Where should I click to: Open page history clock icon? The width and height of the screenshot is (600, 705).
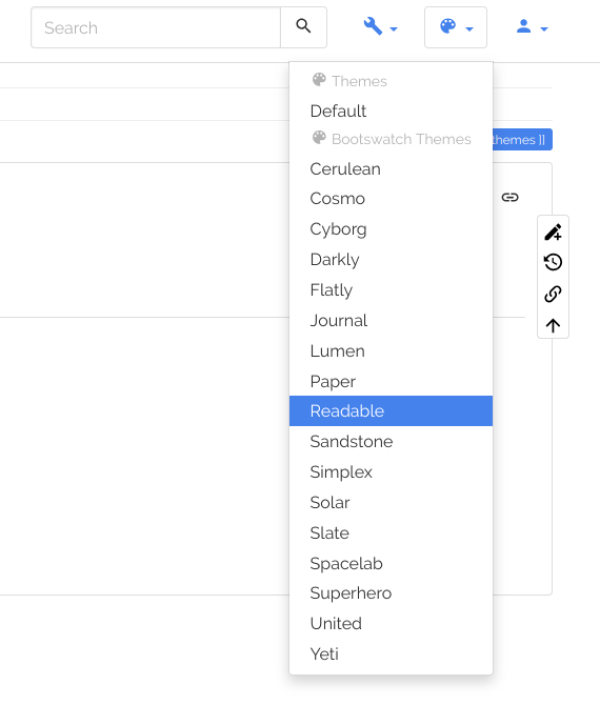click(x=553, y=263)
